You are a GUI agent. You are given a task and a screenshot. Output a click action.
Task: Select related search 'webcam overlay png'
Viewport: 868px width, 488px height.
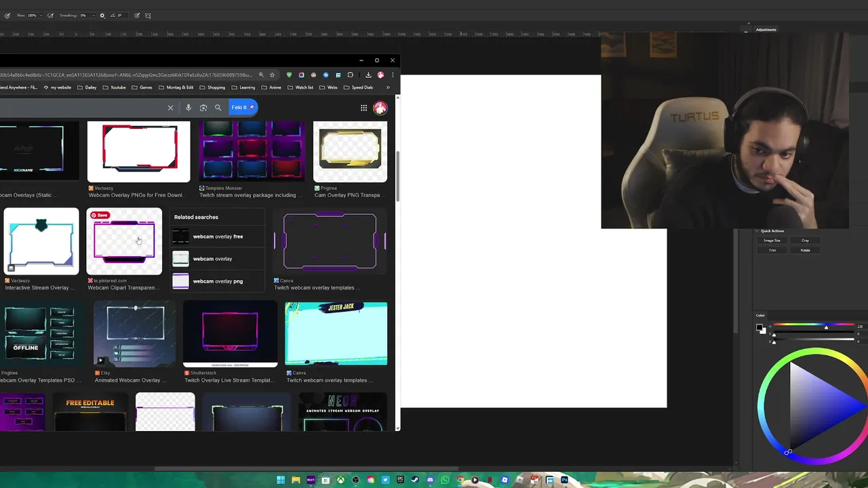(x=217, y=281)
